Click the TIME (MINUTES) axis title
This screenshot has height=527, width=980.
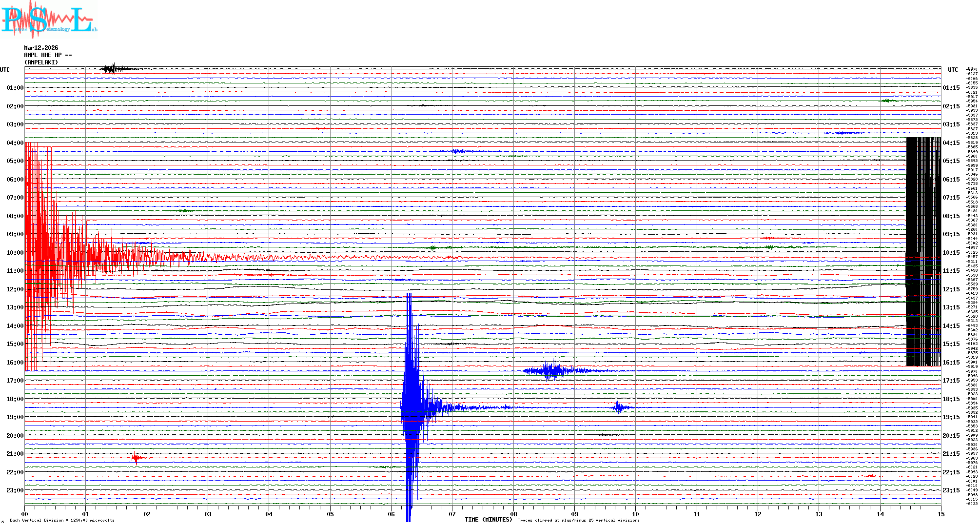coord(488,520)
